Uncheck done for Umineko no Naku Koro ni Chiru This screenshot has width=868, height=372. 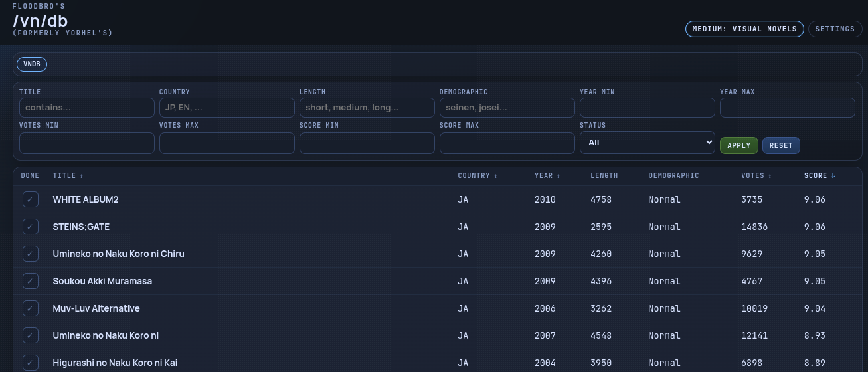pyautogui.click(x=31, y=254)
